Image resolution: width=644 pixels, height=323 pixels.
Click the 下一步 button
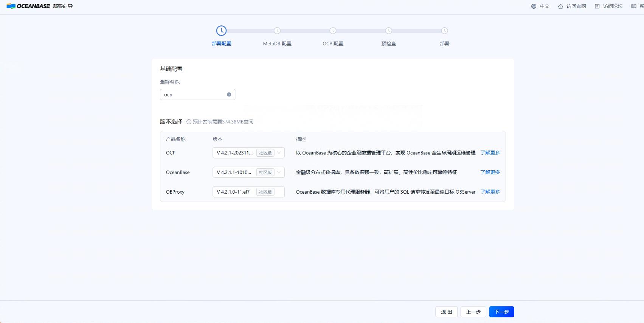pyautogui.click(x=501, y=312)
